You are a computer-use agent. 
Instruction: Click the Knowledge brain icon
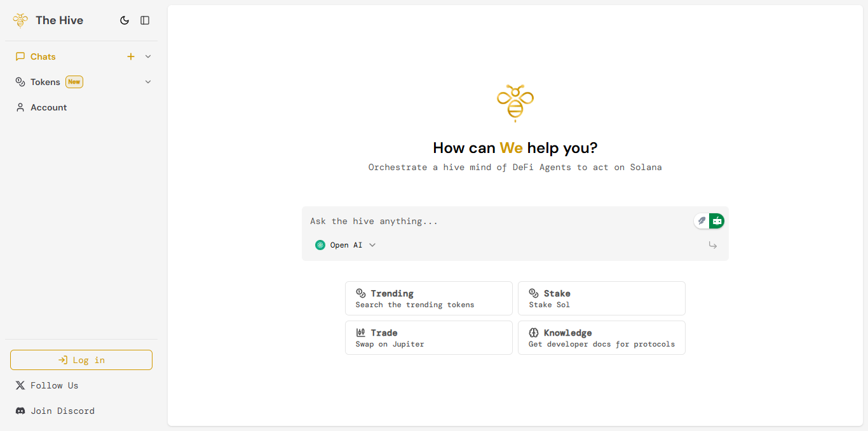pyautogui.click(x=534, y=333)
